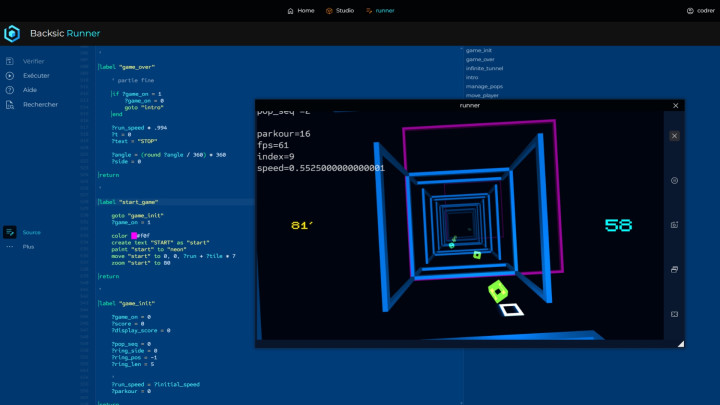Image resolution: width=720 pixels, height=405 pixels.
Task: Jump to infinite_tunnel label in outline
Action: coord(486,68)
